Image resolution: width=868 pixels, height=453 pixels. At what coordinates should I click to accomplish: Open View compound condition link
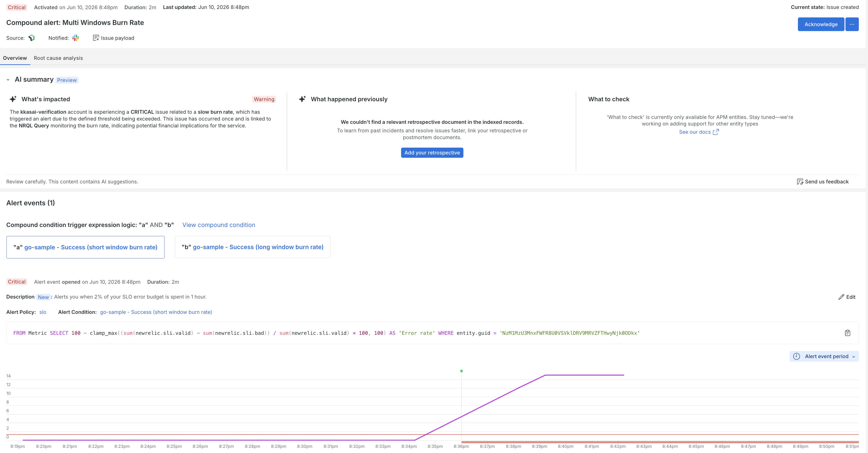[x=219, y=225]
